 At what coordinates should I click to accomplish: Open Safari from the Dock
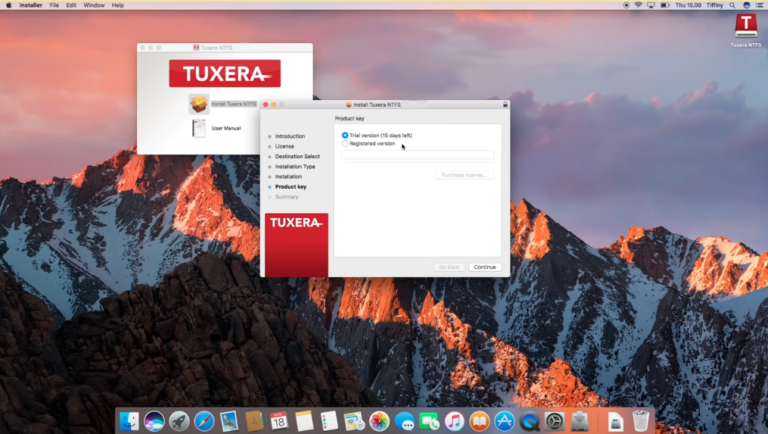pyautogui.click(x=204, y=421)
